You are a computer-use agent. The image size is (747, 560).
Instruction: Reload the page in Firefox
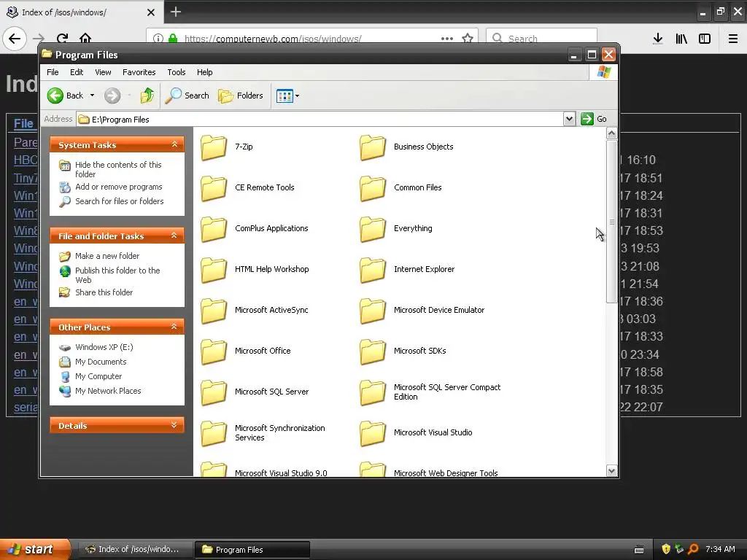(x=63, y=39)
